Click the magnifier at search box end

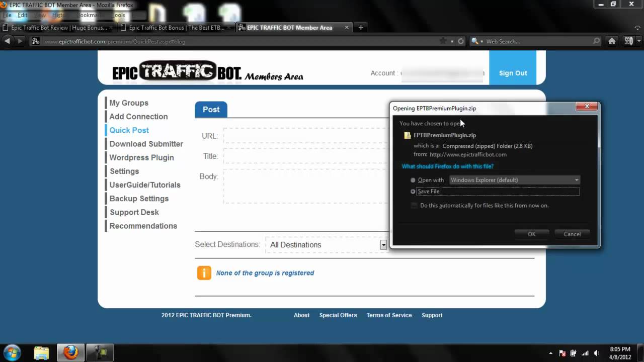[597, 41]
